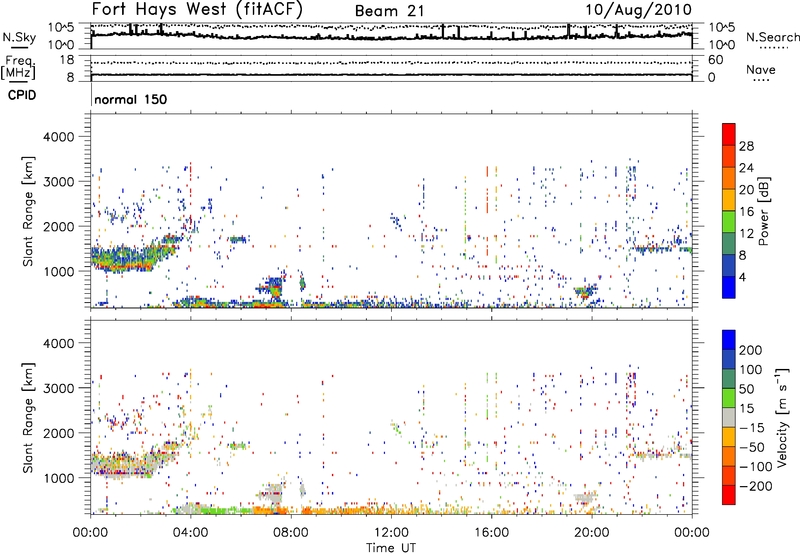The width and height of the screenshot is (800, 554).
Task: Select the 12 label on Power colorbar
Action: point(746,234)
